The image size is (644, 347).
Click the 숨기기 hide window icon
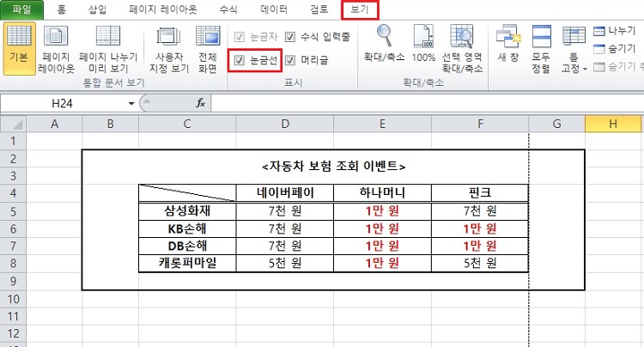599,49
